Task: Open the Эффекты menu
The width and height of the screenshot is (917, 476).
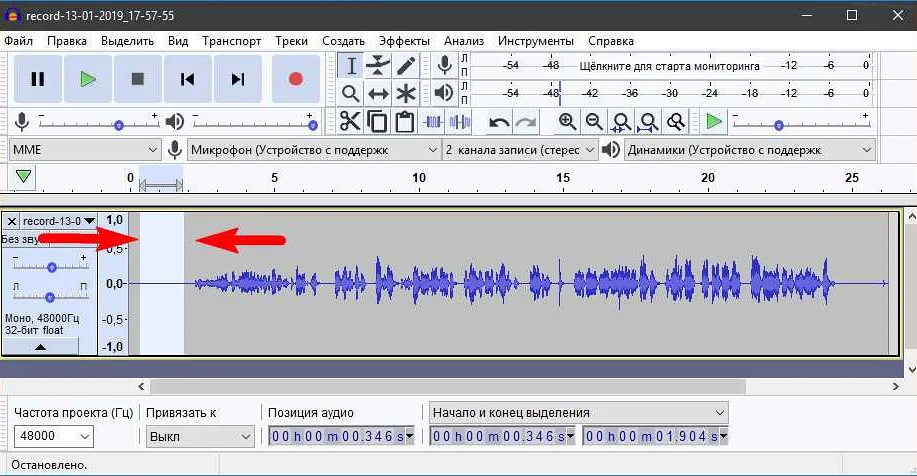Action: [404, 41]
